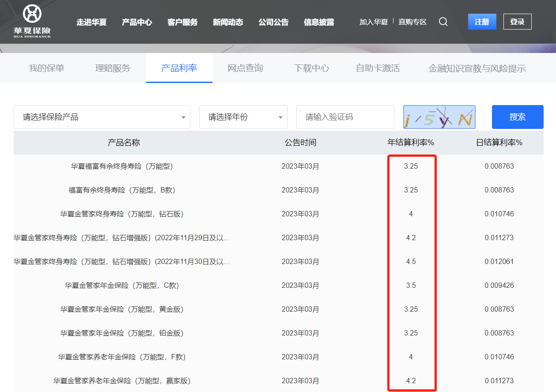
Task: Click the Hua Insurance logo
Action: [32, 21]
